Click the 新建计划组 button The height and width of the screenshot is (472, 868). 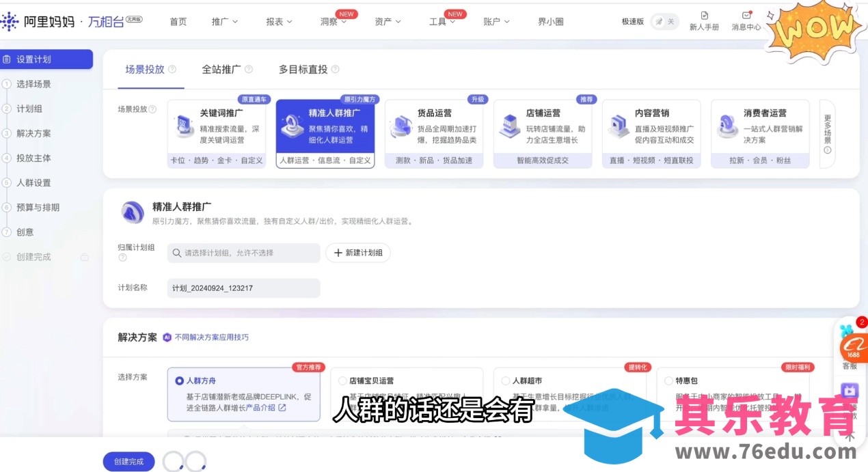point(358,253)
